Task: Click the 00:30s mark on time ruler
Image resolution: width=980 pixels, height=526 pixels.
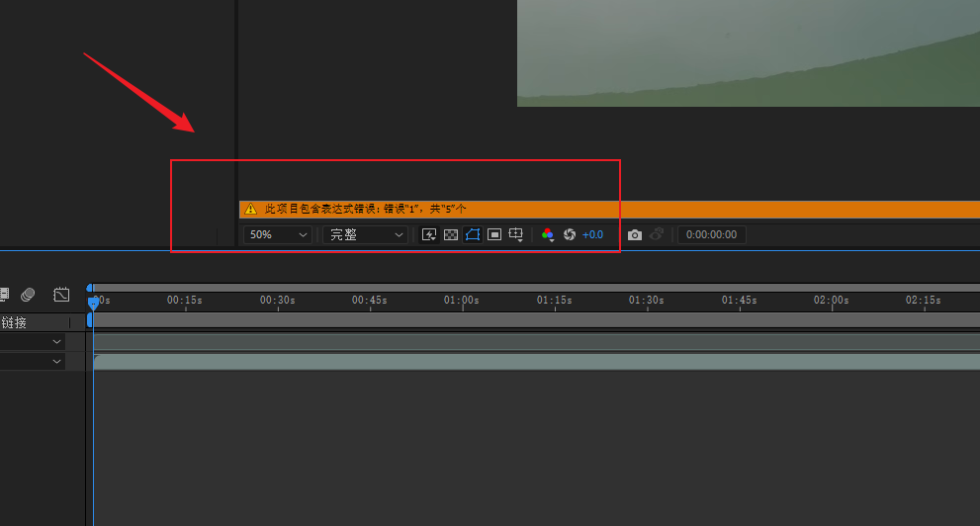Action: coord(277,301)
